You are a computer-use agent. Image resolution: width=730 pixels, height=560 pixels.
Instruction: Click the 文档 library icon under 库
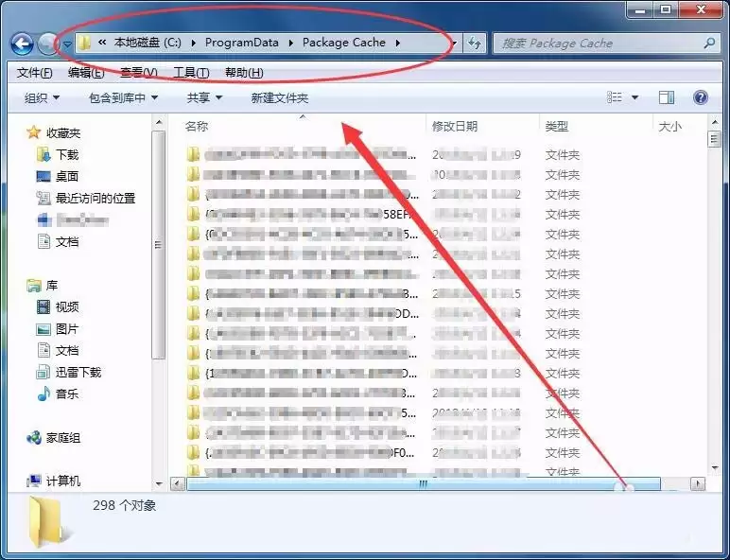[x=43, y=350]
